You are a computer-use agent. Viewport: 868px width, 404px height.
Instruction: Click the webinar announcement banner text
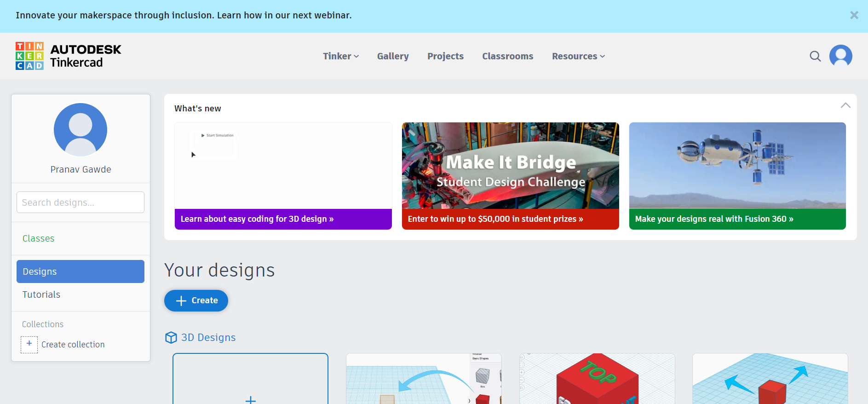click(x=184, y=15)
